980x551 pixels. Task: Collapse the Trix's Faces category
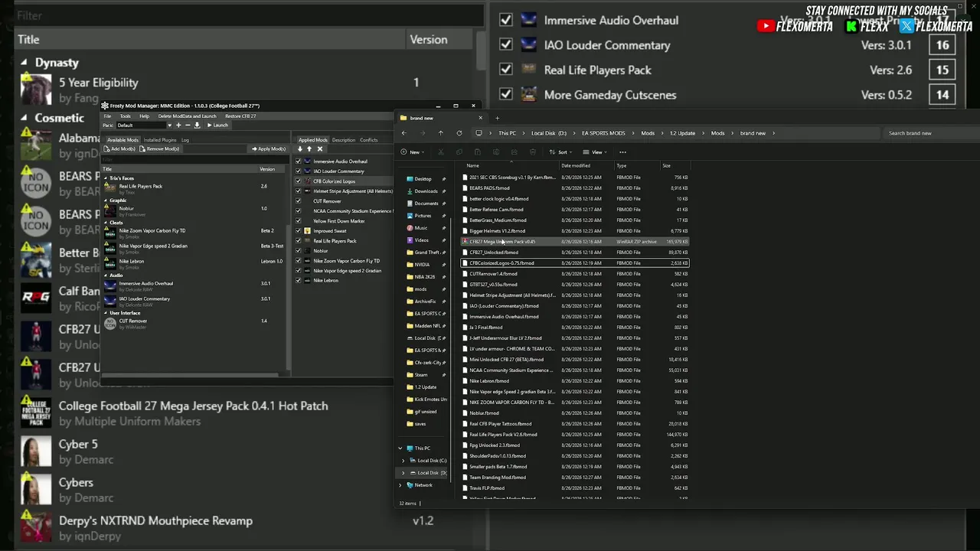pyautogui.click(x=106, y=178)
